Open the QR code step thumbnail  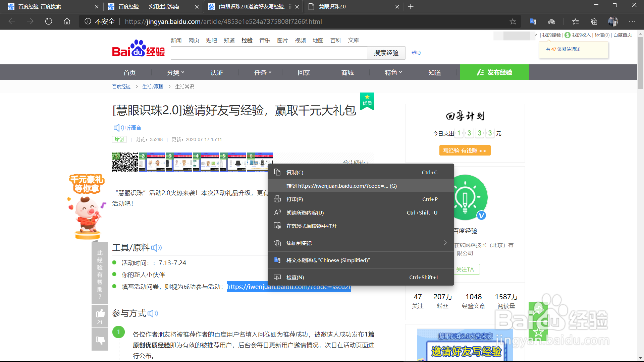click(125, 162)
